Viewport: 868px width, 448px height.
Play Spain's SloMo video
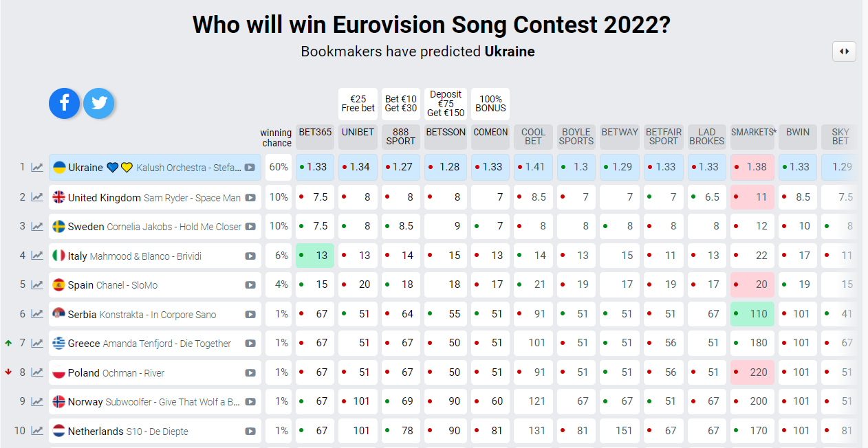[x=250, y=285]
